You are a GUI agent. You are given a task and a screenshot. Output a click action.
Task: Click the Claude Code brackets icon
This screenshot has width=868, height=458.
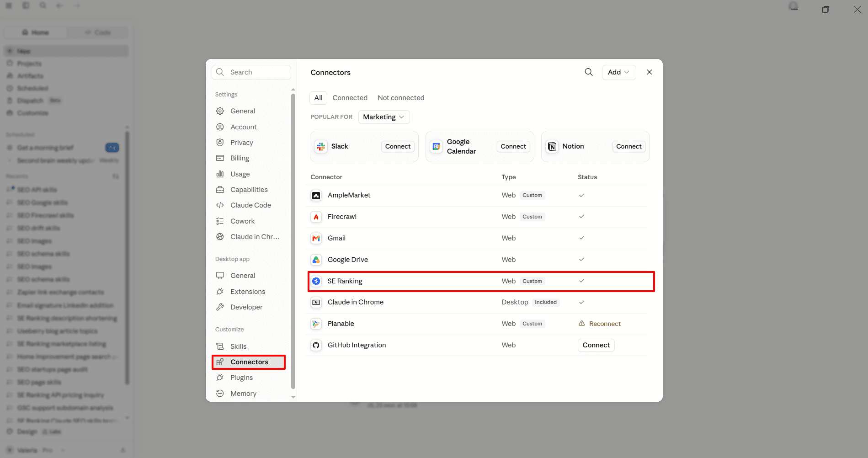point(220,205)
